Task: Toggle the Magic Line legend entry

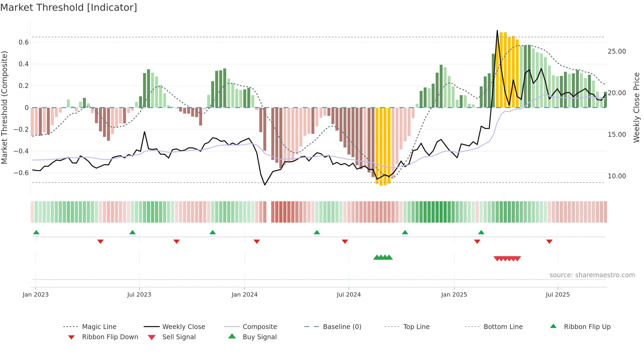Action: pos(90,327)
